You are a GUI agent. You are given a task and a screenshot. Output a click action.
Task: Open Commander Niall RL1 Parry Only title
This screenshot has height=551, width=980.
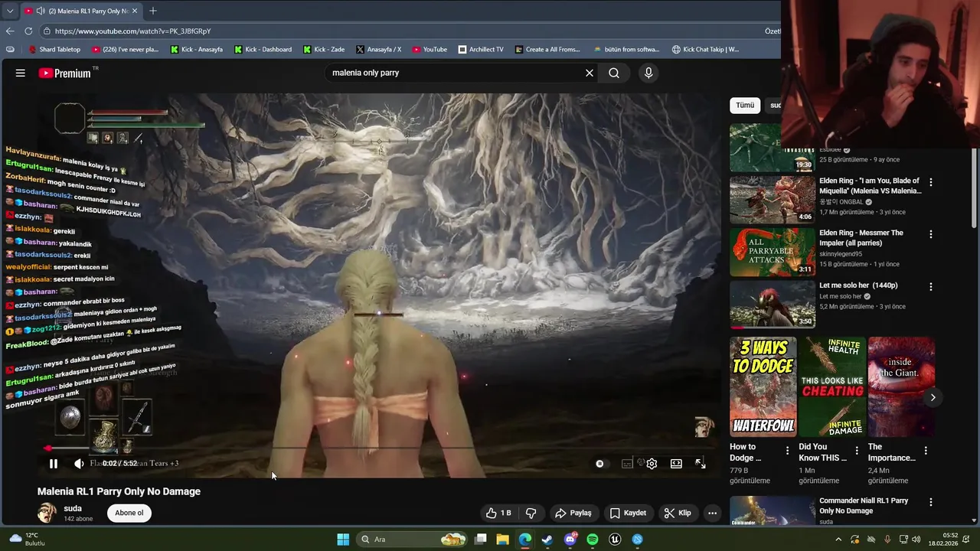pos(864,505)
